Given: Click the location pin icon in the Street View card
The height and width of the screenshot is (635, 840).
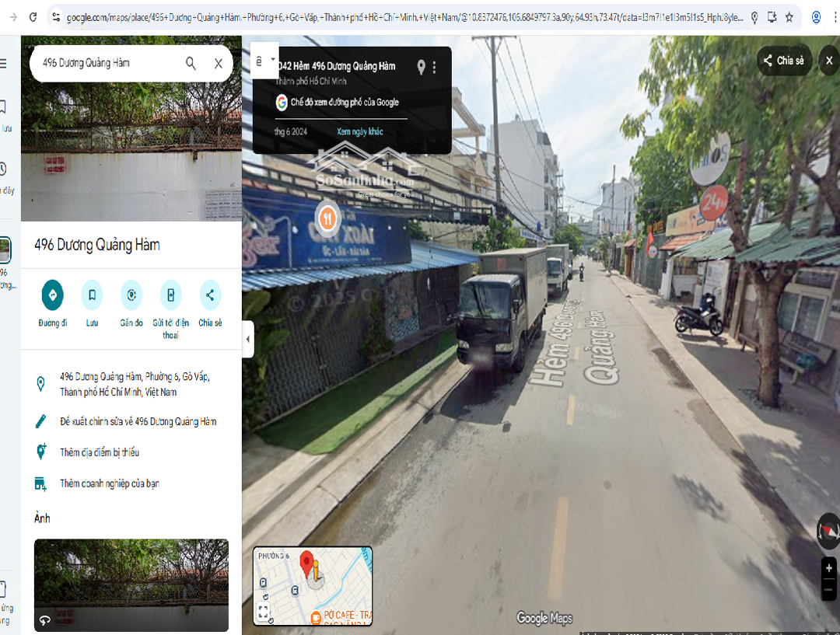Looking at the screenshot, I should point(421,68).
